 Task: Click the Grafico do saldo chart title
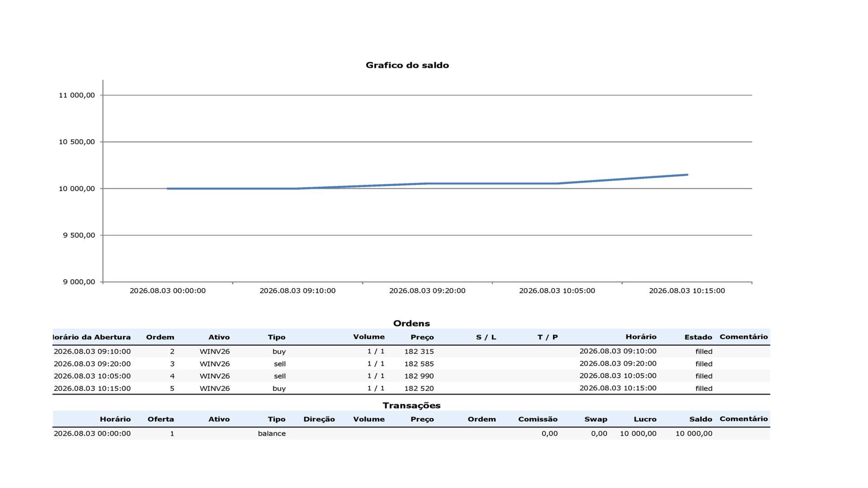[407, 65]
